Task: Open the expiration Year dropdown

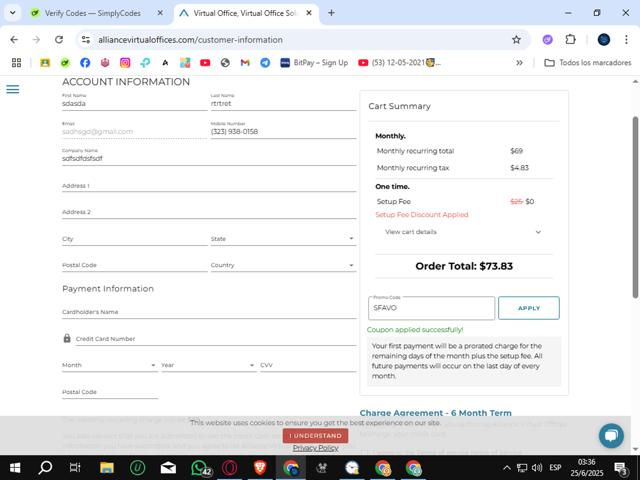Action: coord(208,365)
